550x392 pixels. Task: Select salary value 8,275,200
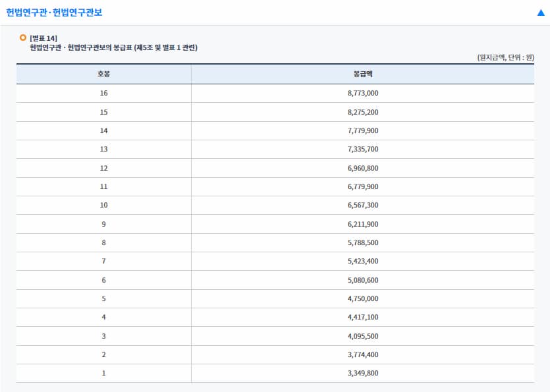363,112
